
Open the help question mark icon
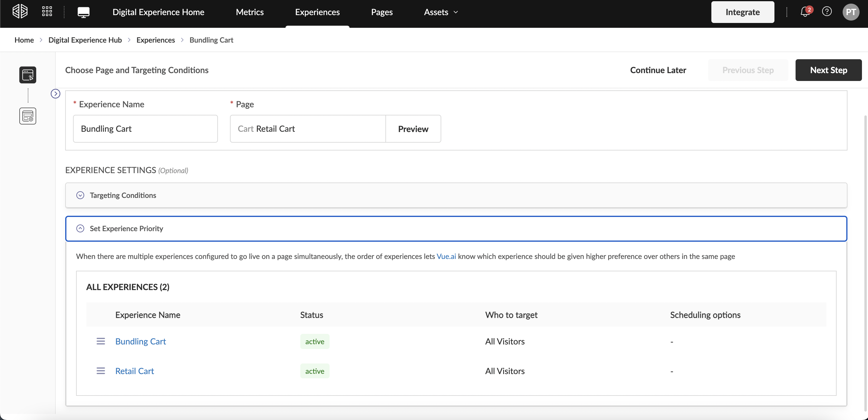click(827, 11)
